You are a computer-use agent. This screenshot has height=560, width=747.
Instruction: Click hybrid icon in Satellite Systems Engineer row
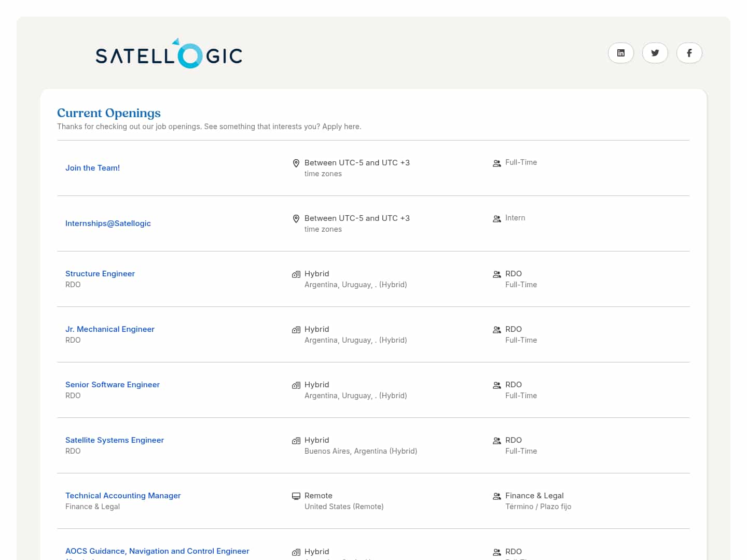pos(296,441)
